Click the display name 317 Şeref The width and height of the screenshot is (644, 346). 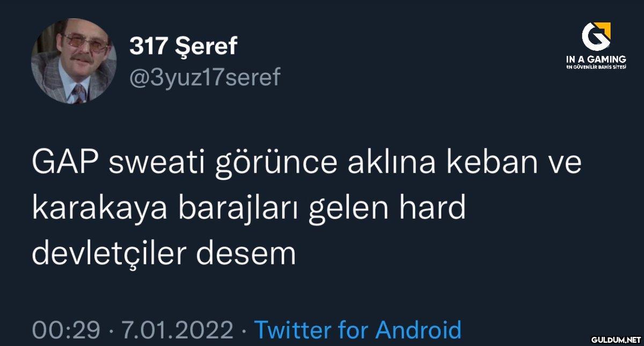click(x=183, y=47)
